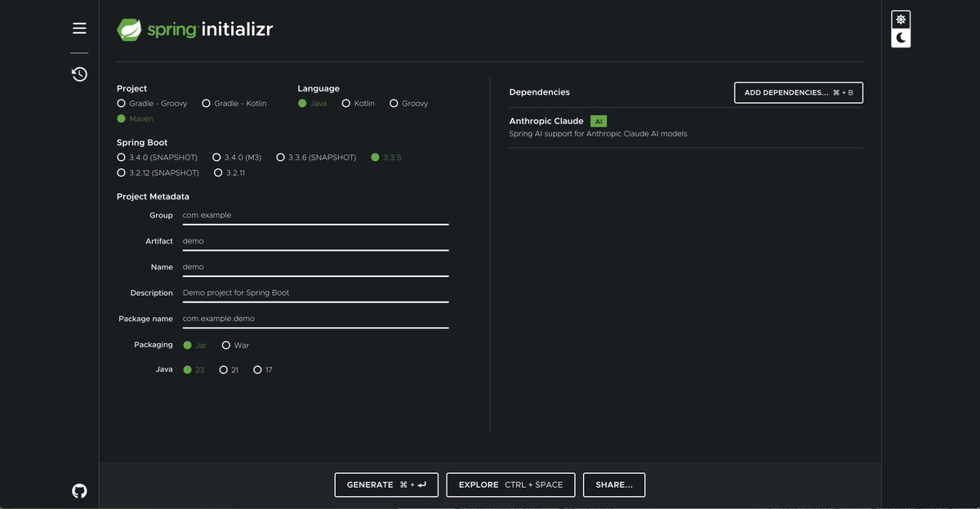This screenshot has width=980, height=509.
Task: Pick Java version 17
Action: [263, 370]
